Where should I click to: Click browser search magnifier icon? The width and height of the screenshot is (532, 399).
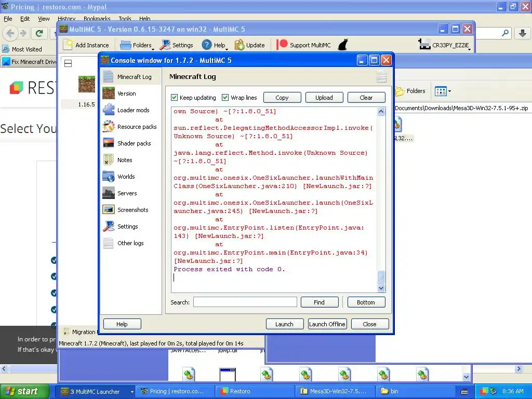(x=505, y=33)
